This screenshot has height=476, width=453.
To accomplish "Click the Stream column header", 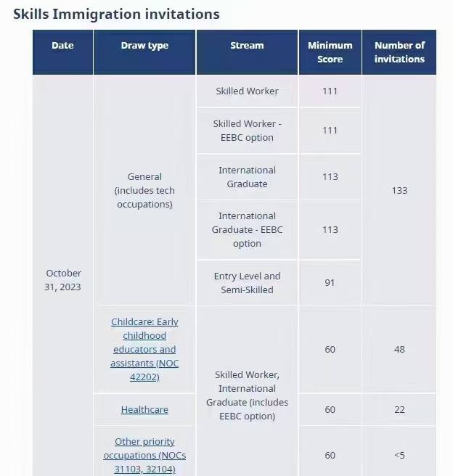I will coord(247,52).
